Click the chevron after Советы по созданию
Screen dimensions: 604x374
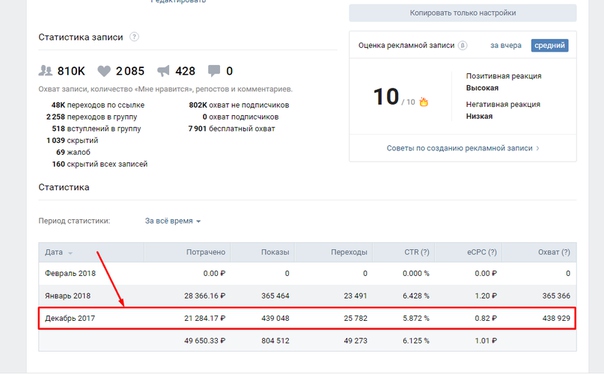[x=538, y=148]
